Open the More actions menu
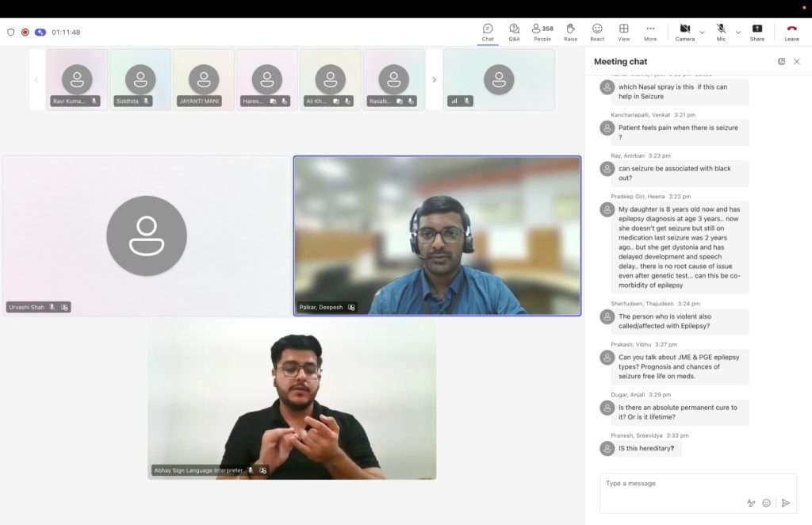Image resolution: width=812 pixels, height=525 pixels. pyautogui.click(x=650, y=32)
